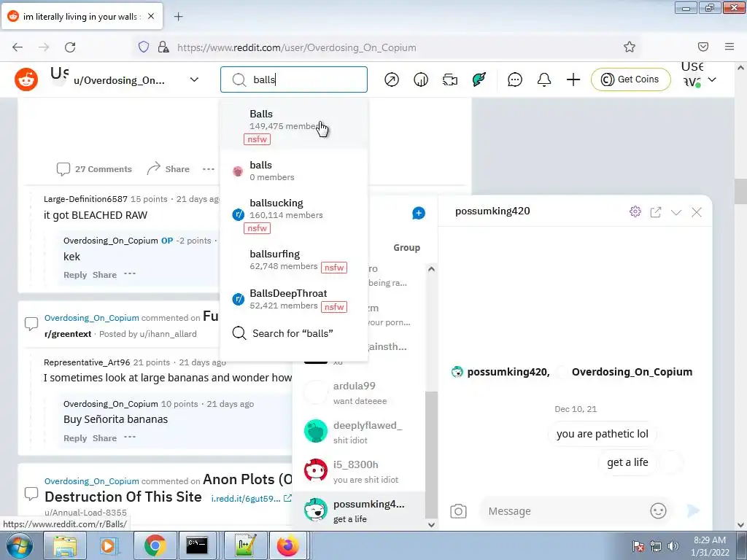
Task: Select the possumking4... conversation row
Action: click(359, 511)
